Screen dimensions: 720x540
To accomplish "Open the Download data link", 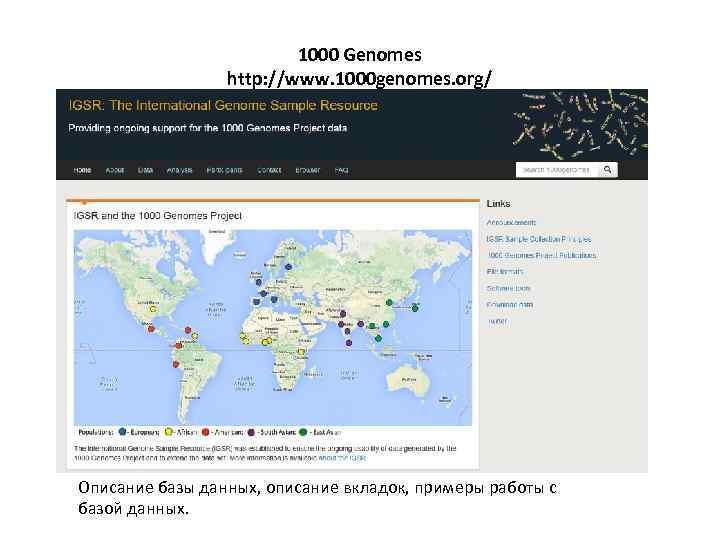I will click(510, 305).
